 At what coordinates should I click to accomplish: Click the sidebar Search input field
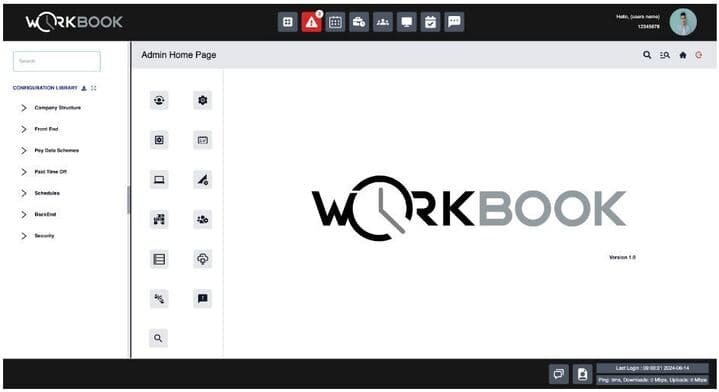[x=57, y=61]
